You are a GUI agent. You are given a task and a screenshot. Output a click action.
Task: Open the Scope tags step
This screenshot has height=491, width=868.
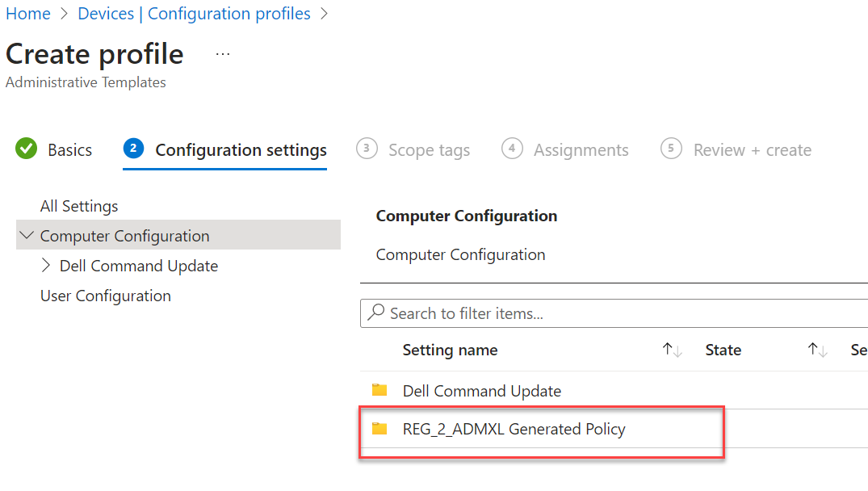pos(429,150)
